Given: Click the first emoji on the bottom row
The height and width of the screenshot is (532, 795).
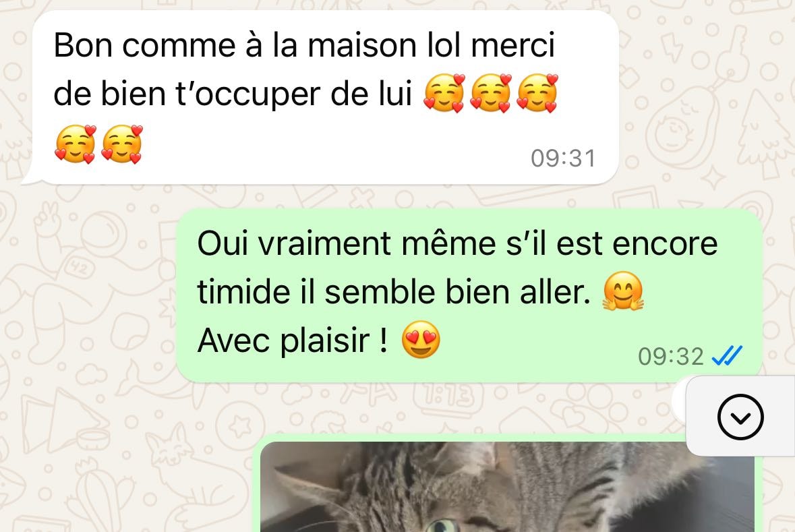Looking at the screenshot, I should (x=75, y=144).
